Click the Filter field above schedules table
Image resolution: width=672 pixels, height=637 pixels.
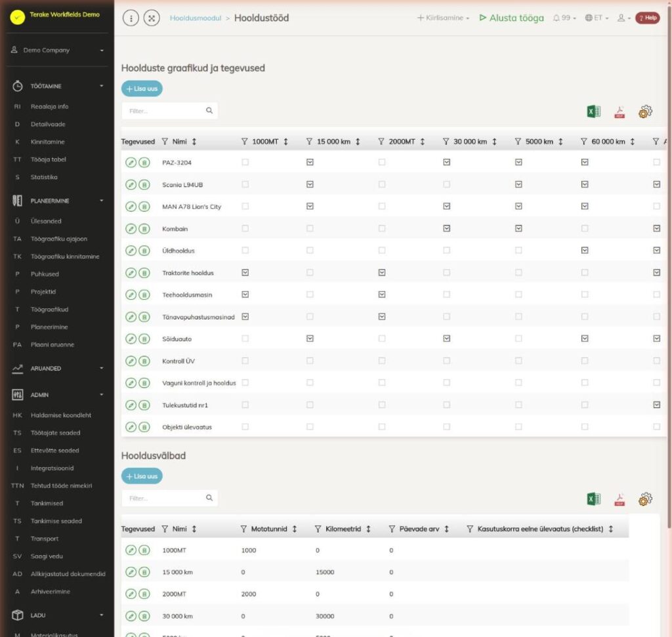click(170, 111)
